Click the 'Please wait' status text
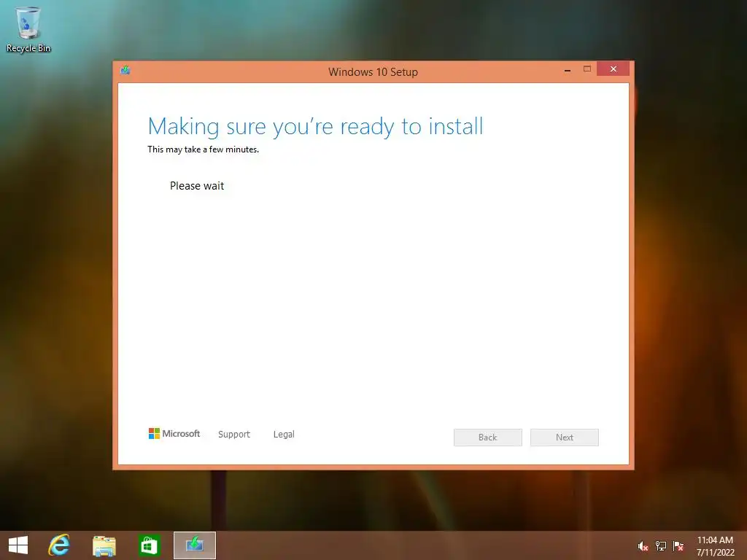747x560 pixels. pos(197,186)
